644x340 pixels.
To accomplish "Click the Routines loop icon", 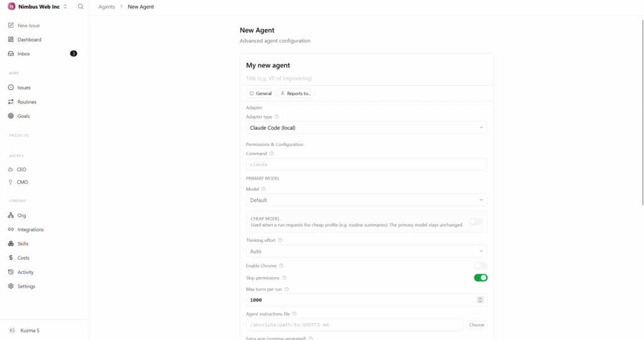I will click(x=11, y=102).
